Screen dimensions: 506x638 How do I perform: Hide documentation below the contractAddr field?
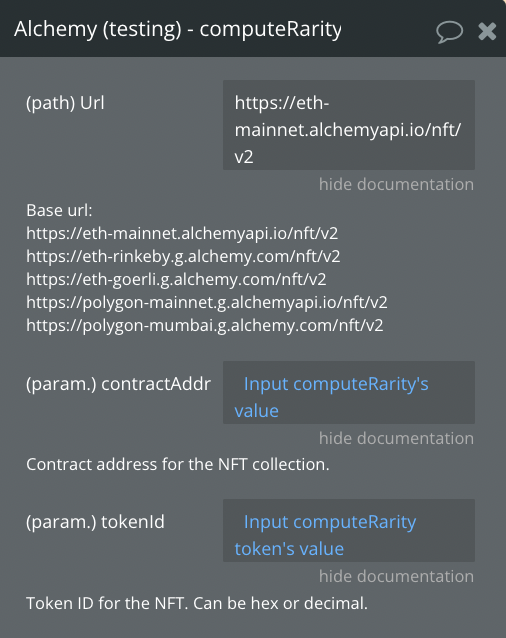[x=396, y=438]
